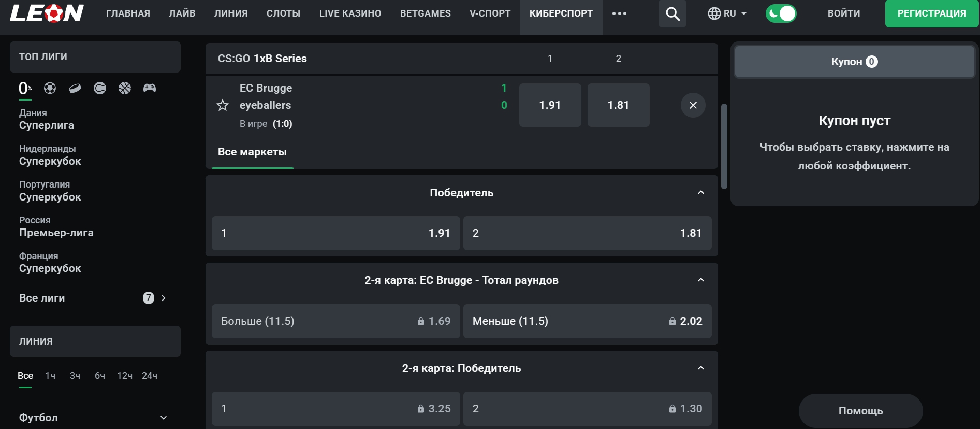Open the ЛАЙВ menu item
Image resolution: width=980 pixels, height=429 pixels.
(182, 13)
